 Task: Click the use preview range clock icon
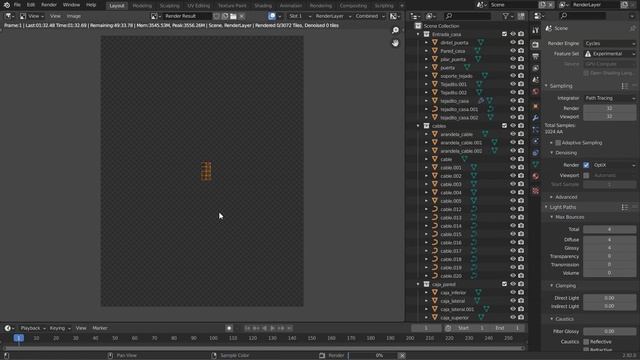448,328
